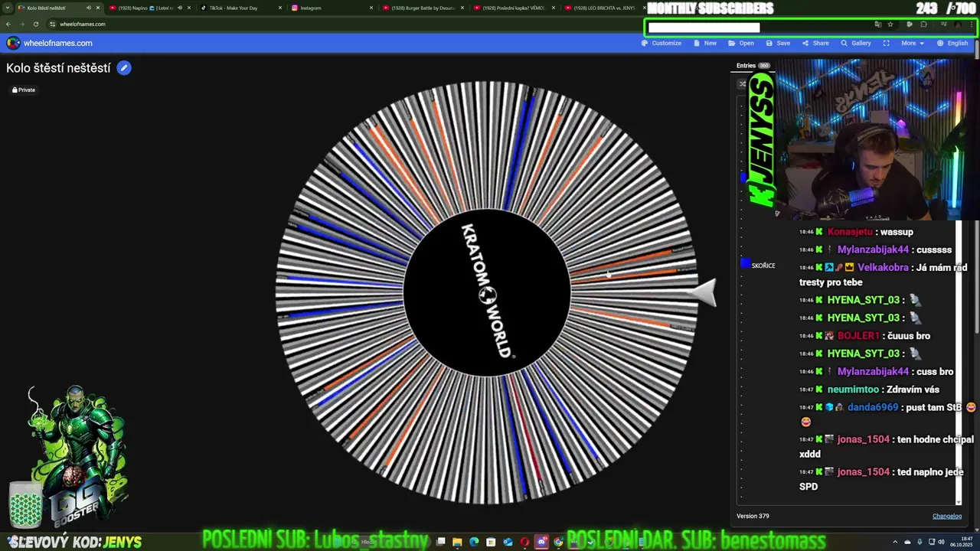980x551 pixels.
Task: Save the current wheel
Action: coord(778,43)
